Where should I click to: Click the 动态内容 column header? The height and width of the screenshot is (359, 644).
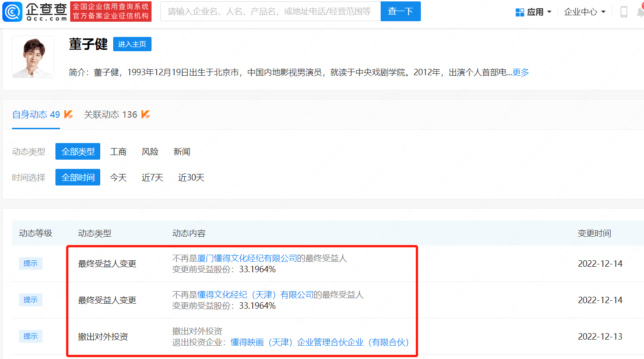(189, 233)
